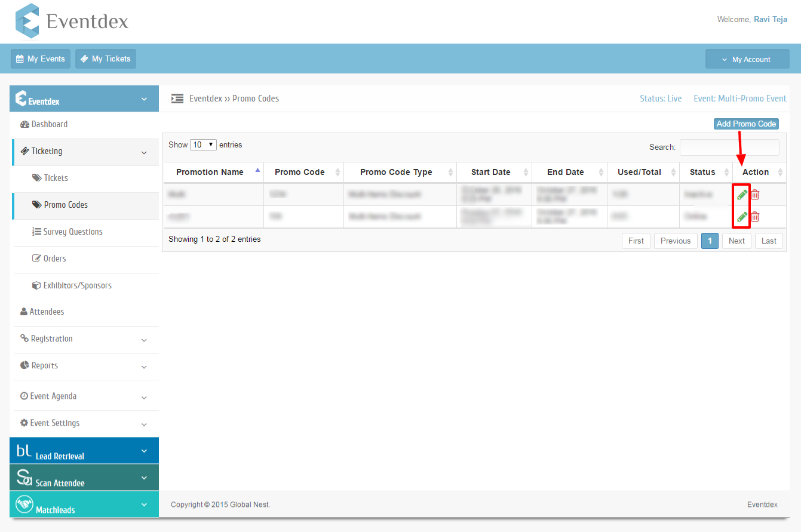Click the Scan Attendee Sa icon
The width and height of the screenshot is (801, 532).
24,478
